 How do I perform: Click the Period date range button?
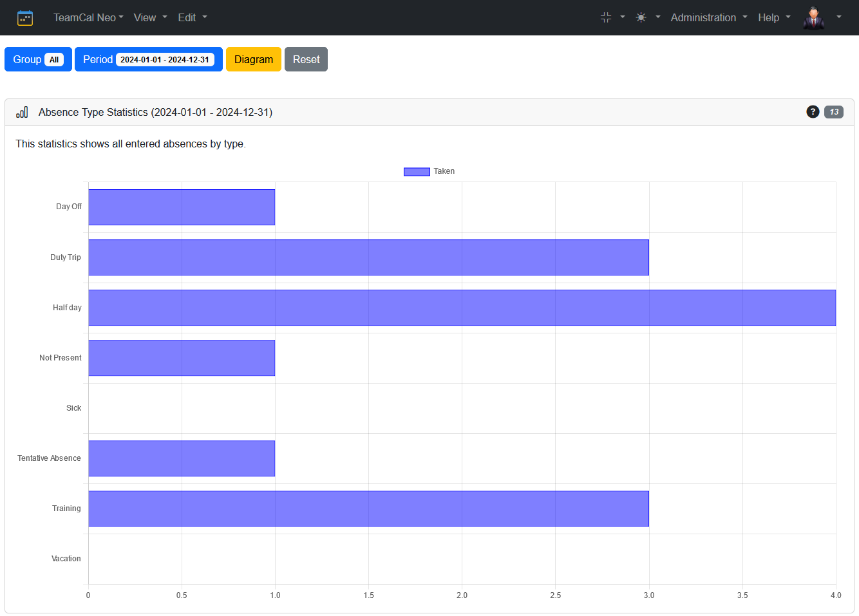148,59
